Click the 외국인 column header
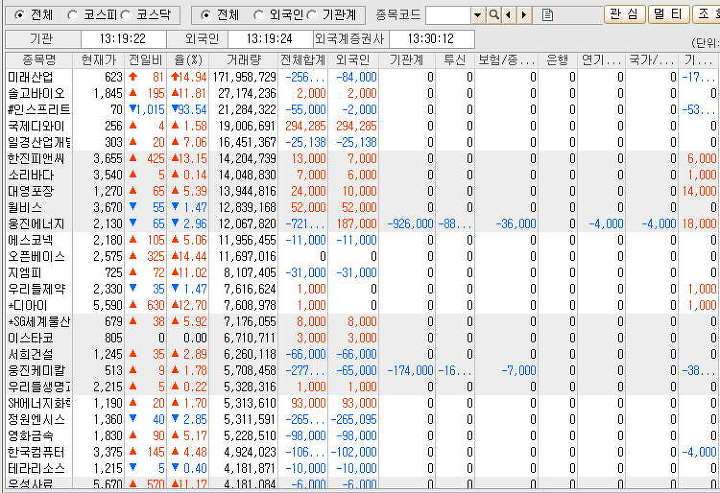The image size is (720, 493). click(353, 60)
